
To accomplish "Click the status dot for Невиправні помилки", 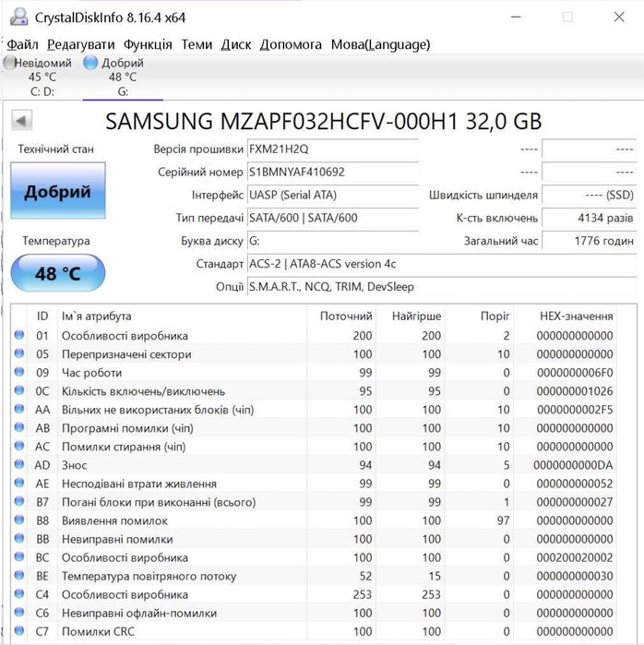I will 19,539.
